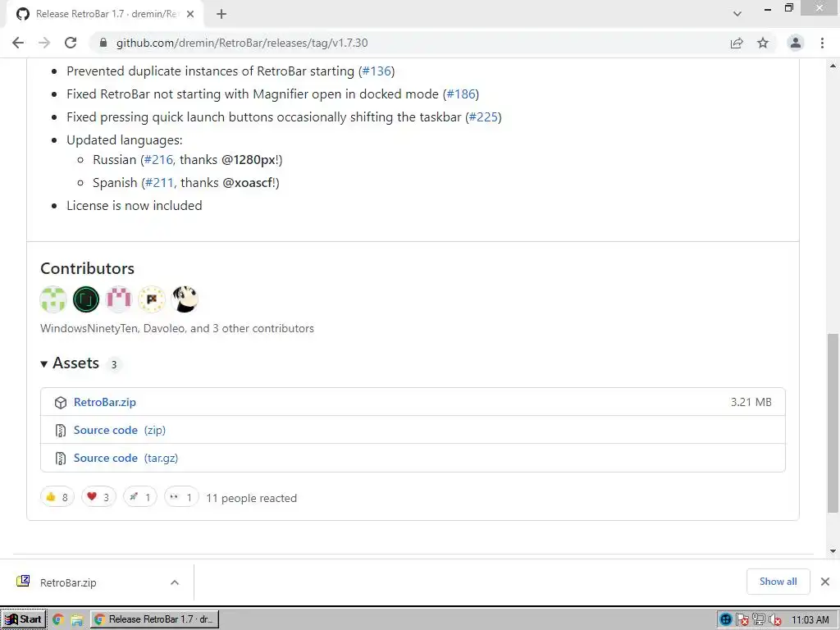Click the 11:03 AM taskbar clock
Image resolution: width=840 pixels, height=630 pixels.
pos(810,620)
